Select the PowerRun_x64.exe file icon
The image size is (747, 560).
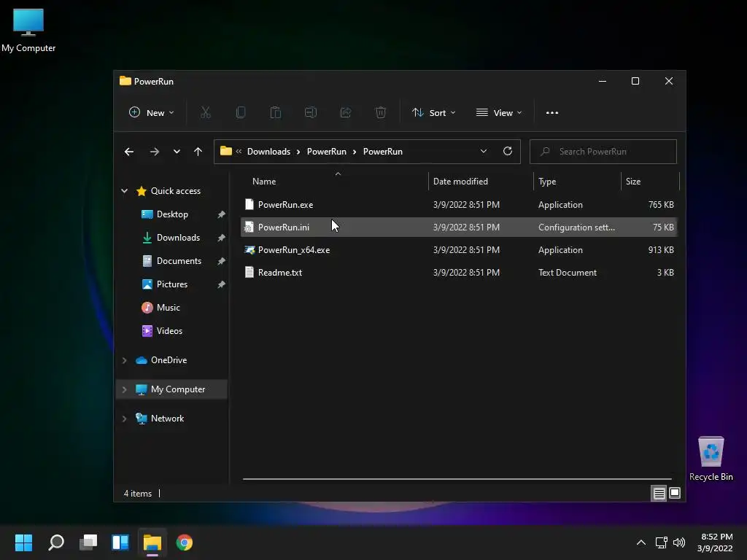(x=249, y=249)
